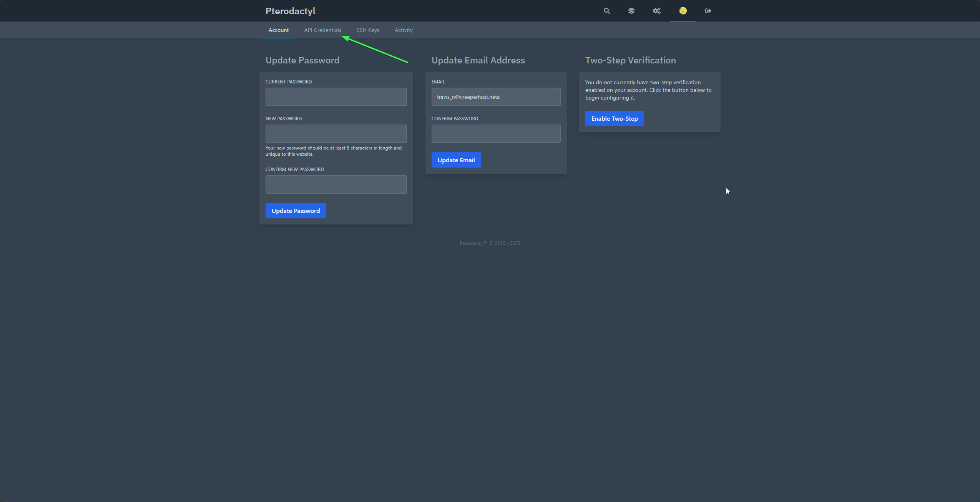Select the Account tab
The image size is (980, 502).
tap(278, 30)
